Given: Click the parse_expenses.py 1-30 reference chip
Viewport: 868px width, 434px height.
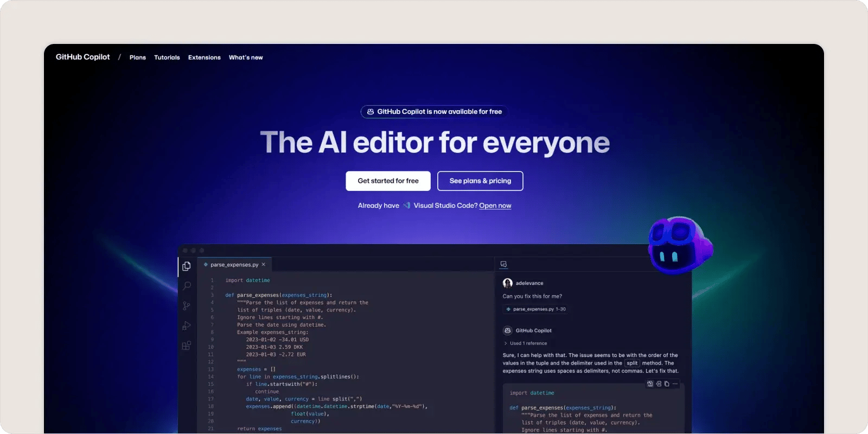Looking at the screenshot, I should pyautogui.click(x=535, y=309).
